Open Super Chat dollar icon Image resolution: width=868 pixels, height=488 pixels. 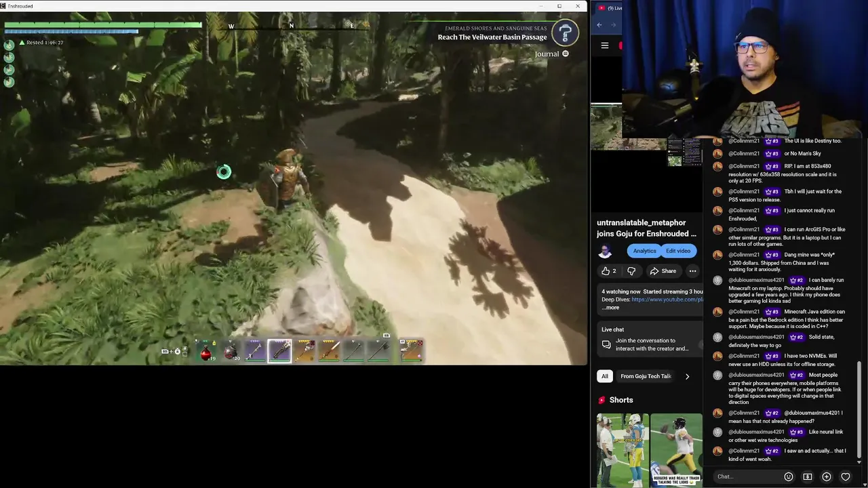(807, 476)
